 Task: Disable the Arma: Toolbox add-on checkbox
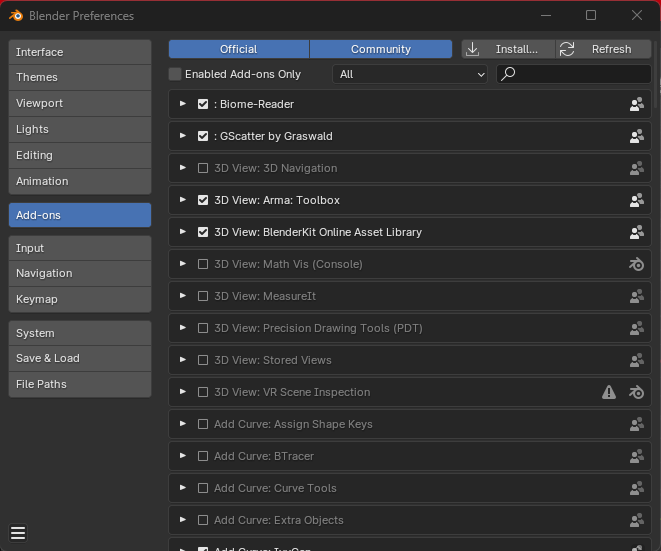click(x=203, y=200)
